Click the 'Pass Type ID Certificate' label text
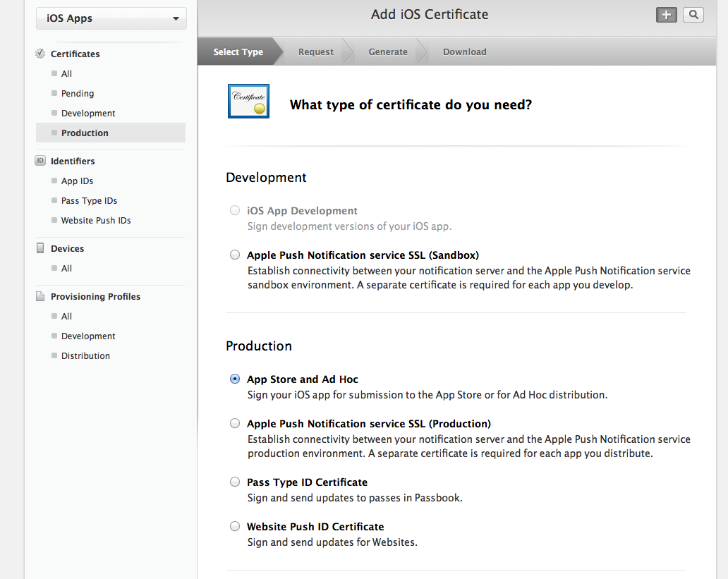The height and width of the screenshot is (579, 728). tap(307, 482)
